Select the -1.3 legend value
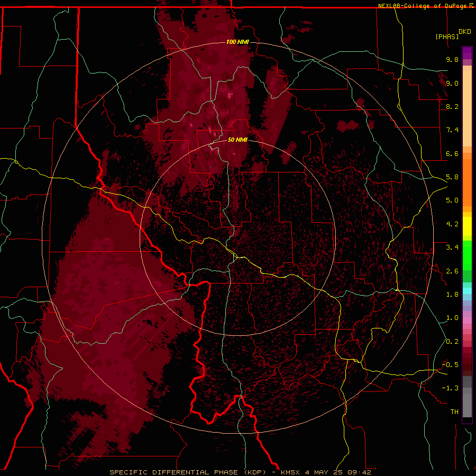The height and width of the screenshot is (476, 476). tap(450, 388)
